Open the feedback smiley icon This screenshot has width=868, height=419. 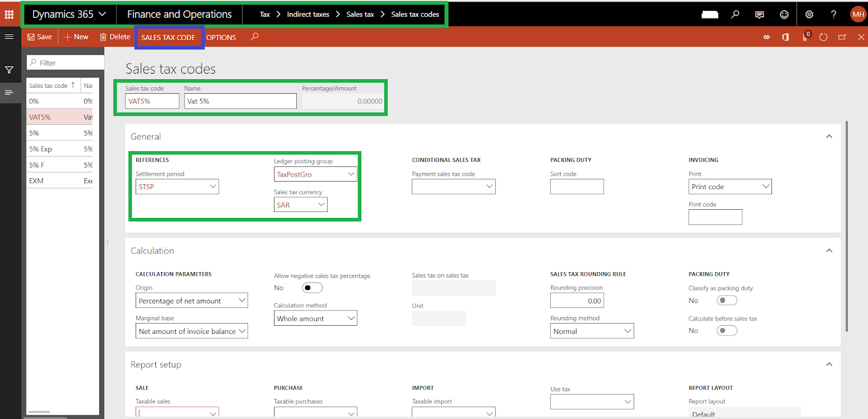point(784,15)
